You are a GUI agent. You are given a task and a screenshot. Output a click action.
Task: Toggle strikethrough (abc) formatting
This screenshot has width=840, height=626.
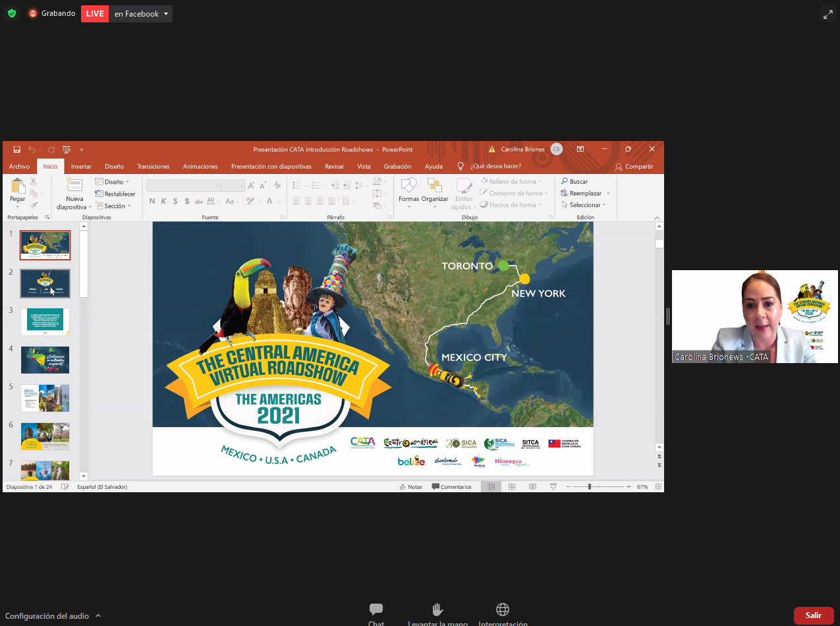[199, 201]
